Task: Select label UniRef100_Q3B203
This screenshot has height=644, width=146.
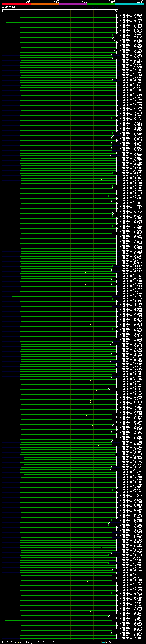Action: pyautogui.click(x=131, y=359)
